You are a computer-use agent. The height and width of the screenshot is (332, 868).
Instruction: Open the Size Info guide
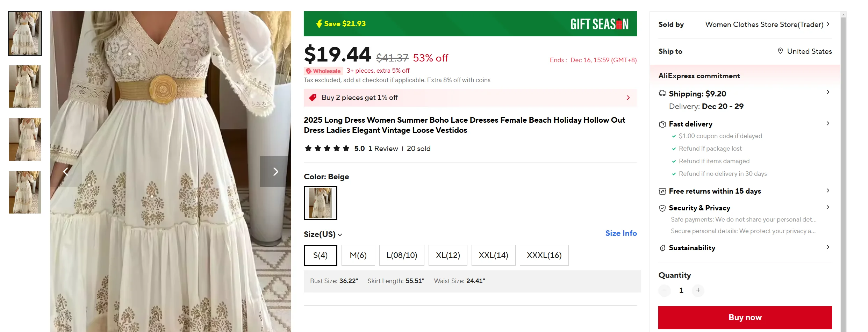tap(620, 233)
